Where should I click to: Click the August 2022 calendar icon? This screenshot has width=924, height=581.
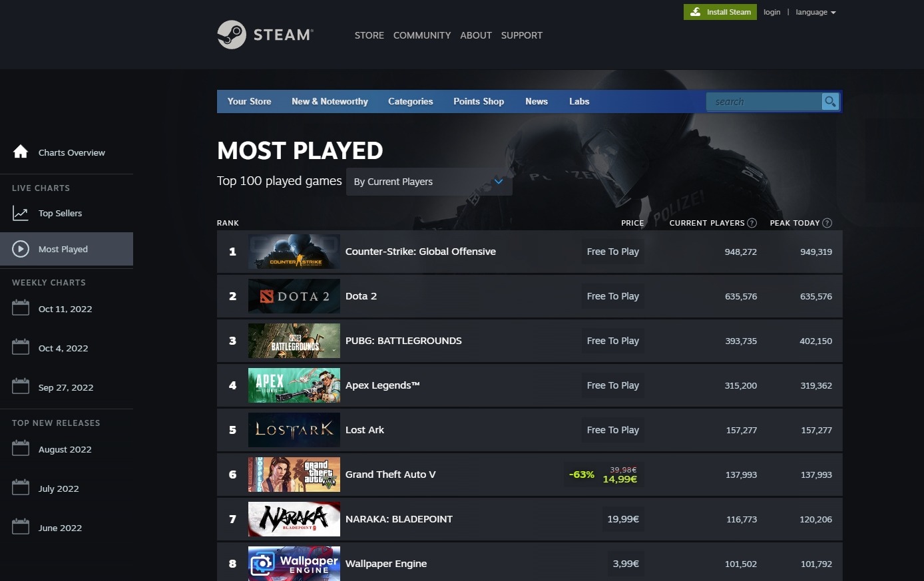coord(21,449)
